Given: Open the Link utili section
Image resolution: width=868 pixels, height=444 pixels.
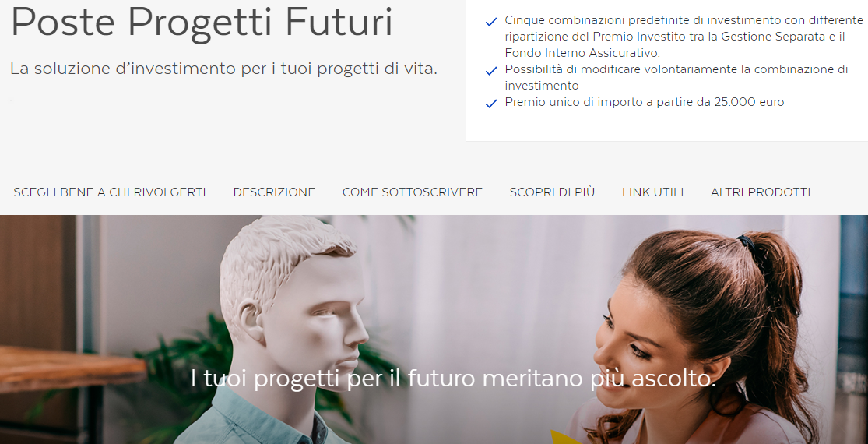Looking at the screenshot, I should pos(652,192).
